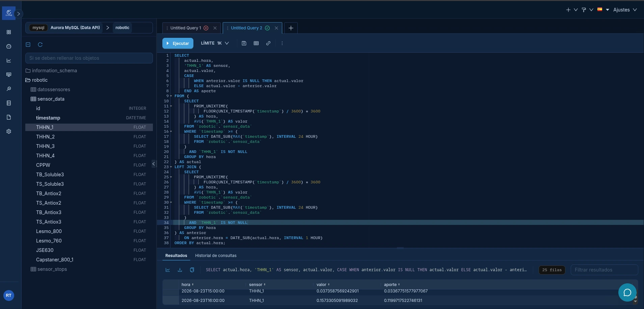Open the gauge monitor icon in sidebar
Image resolution: width=644 pixels, height=309 pixels.
coord(9,46)
